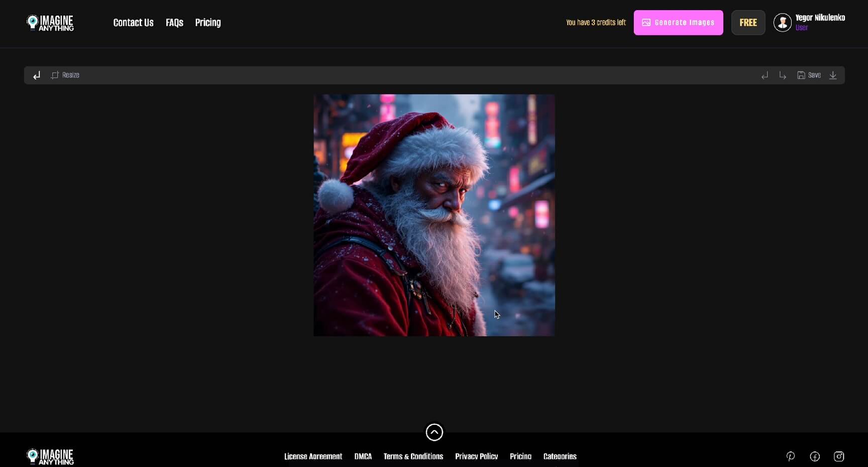
Task: Download the image with arrow icon
Action: (x=833, y=75)
